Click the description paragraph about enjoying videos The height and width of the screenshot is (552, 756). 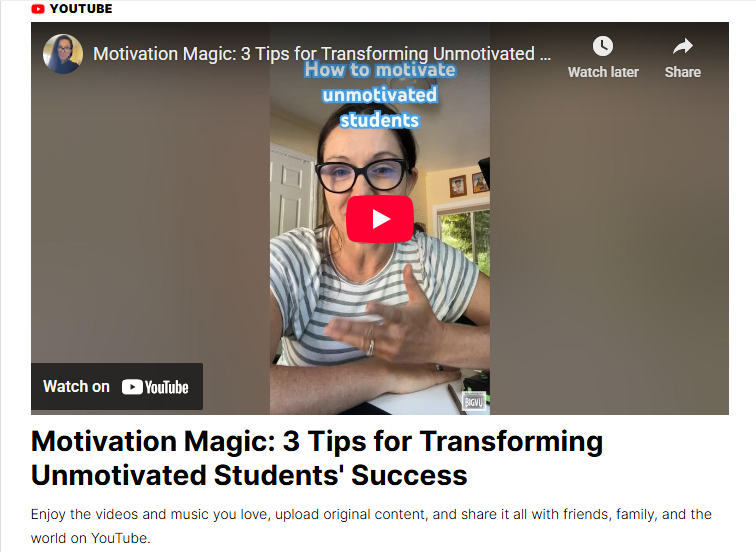[371, 526]
